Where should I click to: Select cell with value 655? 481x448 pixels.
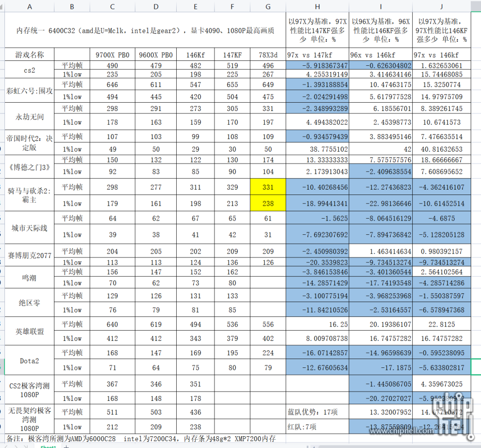coord(232,84)
